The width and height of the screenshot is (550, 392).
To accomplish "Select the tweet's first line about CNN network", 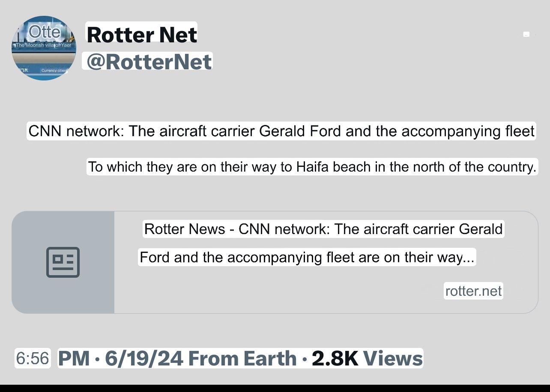I will click(x=281, y=131).
